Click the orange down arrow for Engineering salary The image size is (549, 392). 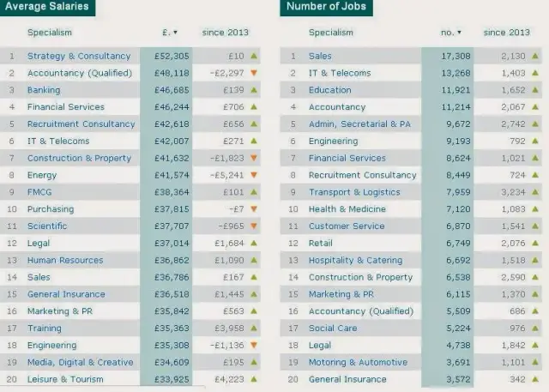tap(255, 345)
